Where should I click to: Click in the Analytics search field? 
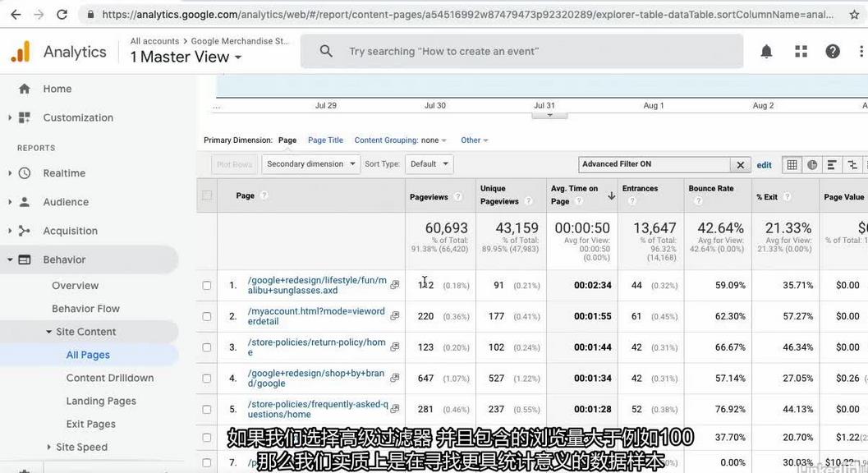pos(521,52)
